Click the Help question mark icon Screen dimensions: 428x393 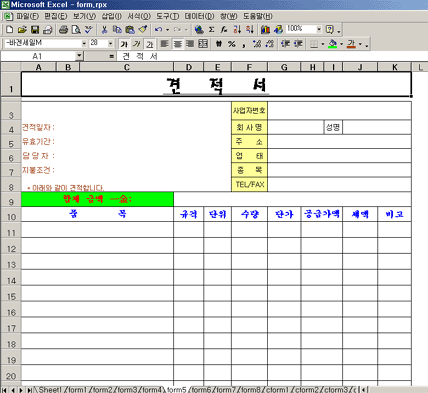(x=330, y=30)
